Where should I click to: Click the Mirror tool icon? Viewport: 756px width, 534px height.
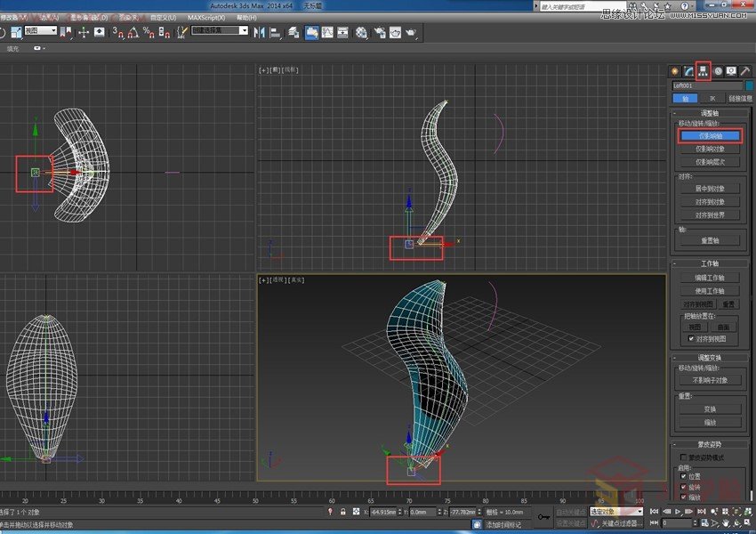pos(259,32)
